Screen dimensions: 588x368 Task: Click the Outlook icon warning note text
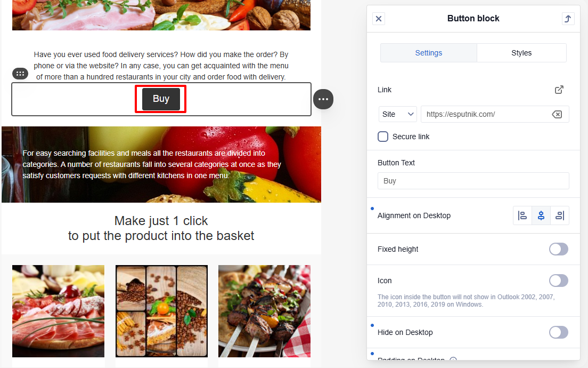(466, 301)
